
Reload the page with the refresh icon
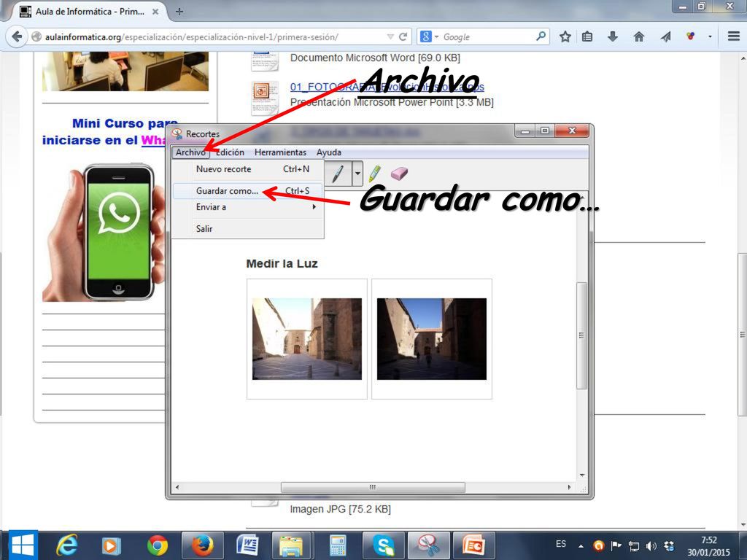click(403, 36)
